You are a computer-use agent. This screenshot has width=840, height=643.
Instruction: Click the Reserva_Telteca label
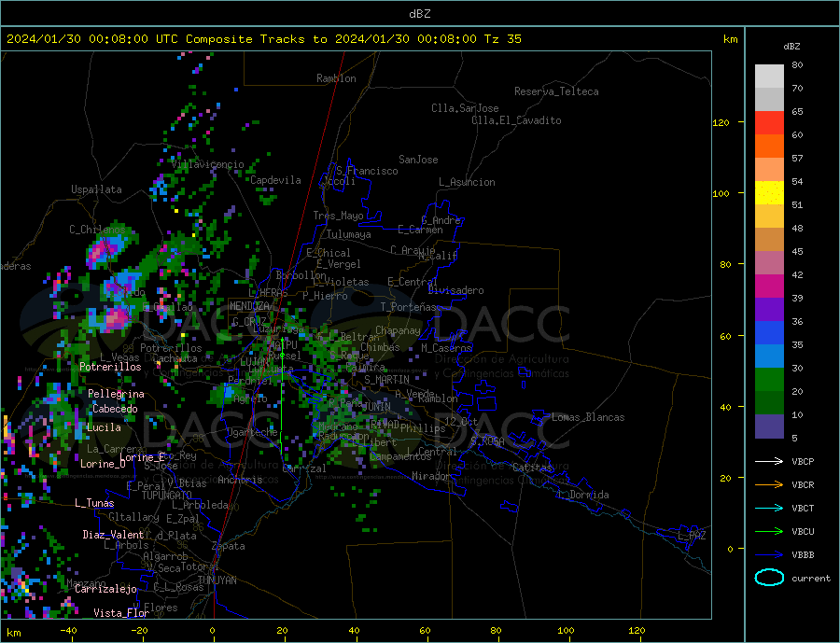point(556,91)
